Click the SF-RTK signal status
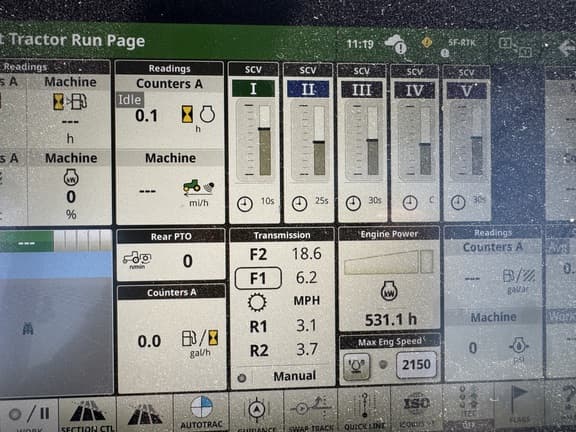 point(462,43)
